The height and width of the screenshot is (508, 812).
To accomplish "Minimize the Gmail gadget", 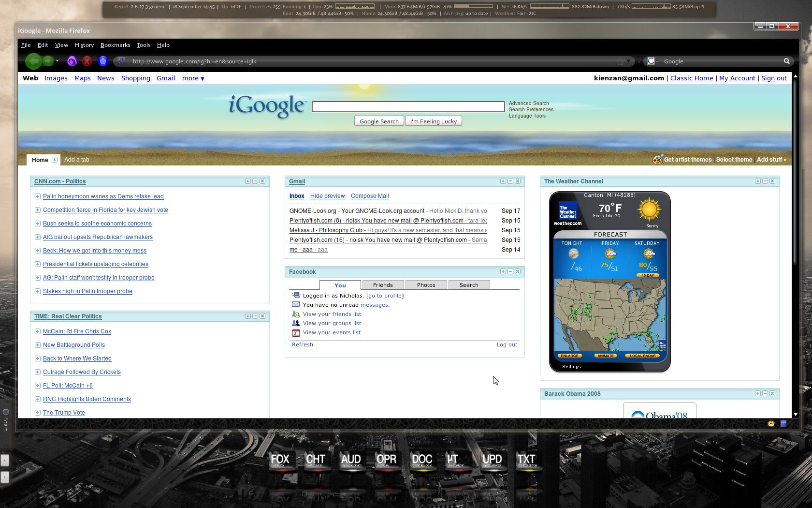I will point(510,181).
